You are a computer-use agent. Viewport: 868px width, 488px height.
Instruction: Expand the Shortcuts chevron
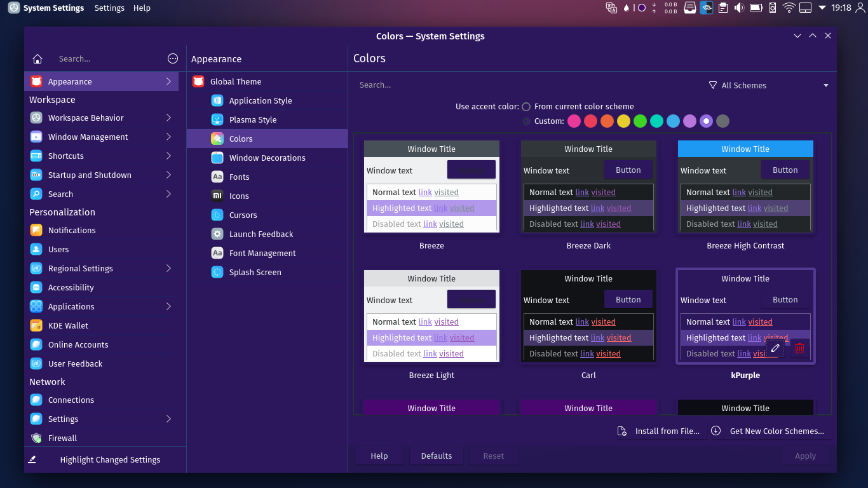pyautogui.click(x=168, y=156)
